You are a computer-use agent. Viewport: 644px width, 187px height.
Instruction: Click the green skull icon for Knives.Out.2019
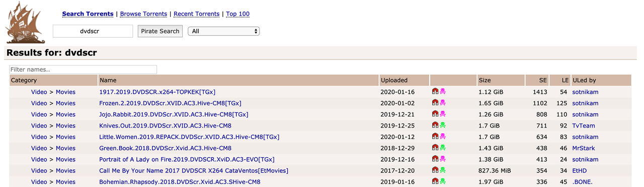click(443, 126)
